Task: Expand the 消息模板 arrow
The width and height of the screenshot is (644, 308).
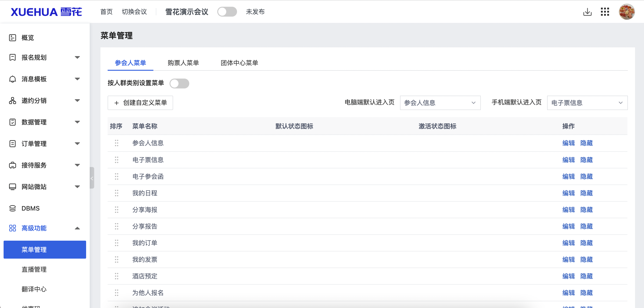Action: coord(77,79)
